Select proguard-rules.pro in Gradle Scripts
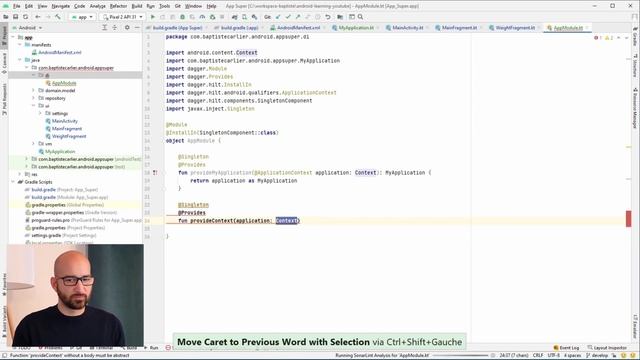 [x=51, y=220]
